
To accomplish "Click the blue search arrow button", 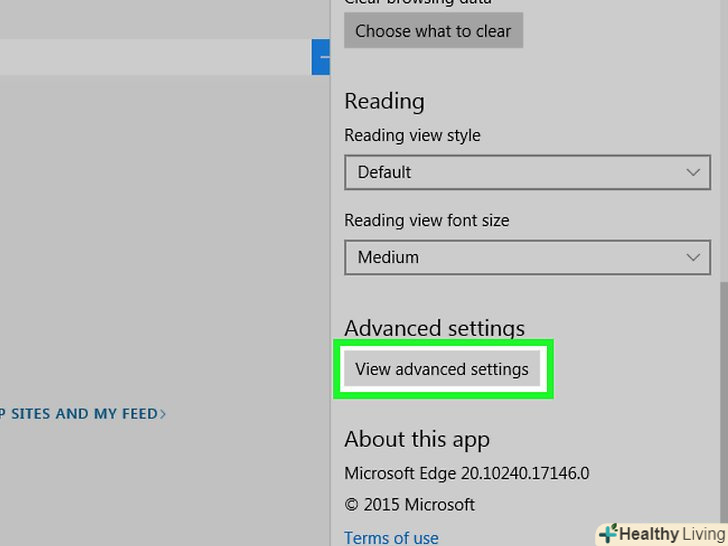I will pos(321,57).
